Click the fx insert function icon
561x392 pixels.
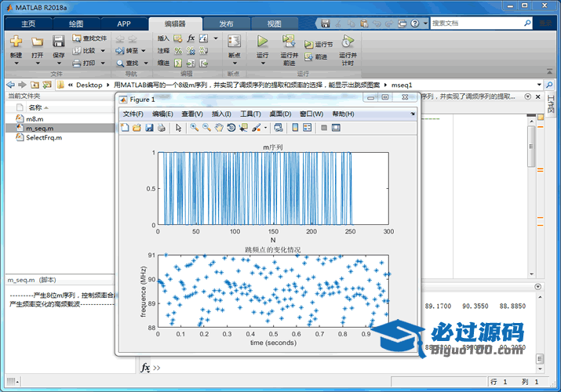tap(191, 38)
